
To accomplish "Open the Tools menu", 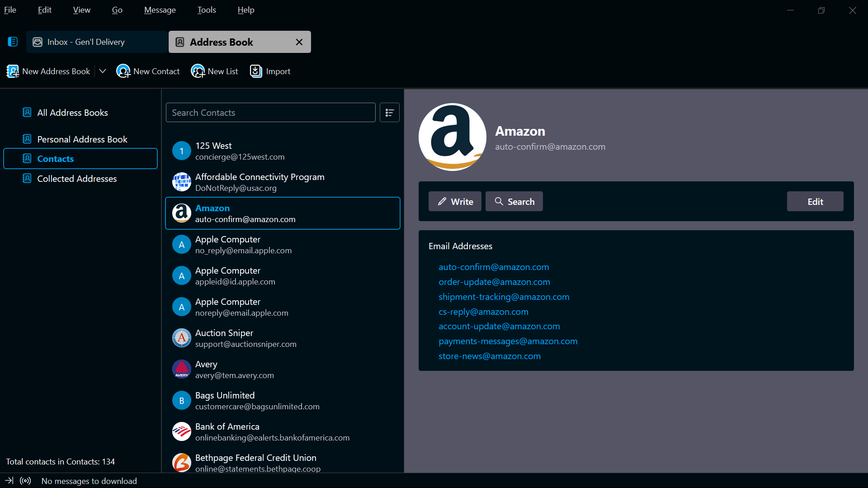I will [207, 9].
